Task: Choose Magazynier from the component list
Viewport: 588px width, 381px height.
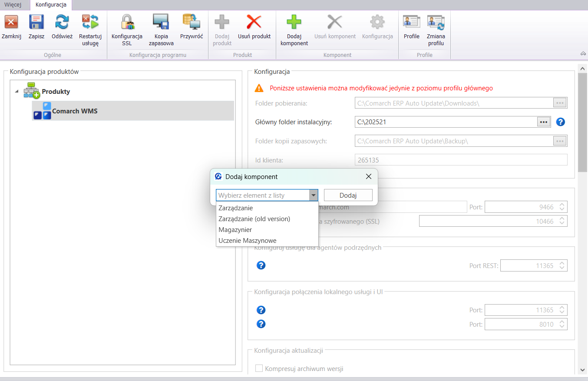Action: (x=235, y=230)
